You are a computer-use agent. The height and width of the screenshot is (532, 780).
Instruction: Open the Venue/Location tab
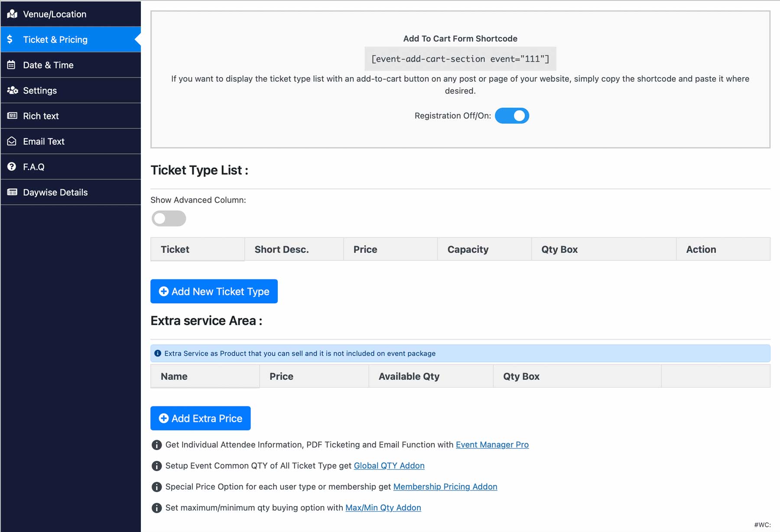click(x=55, y=14)
